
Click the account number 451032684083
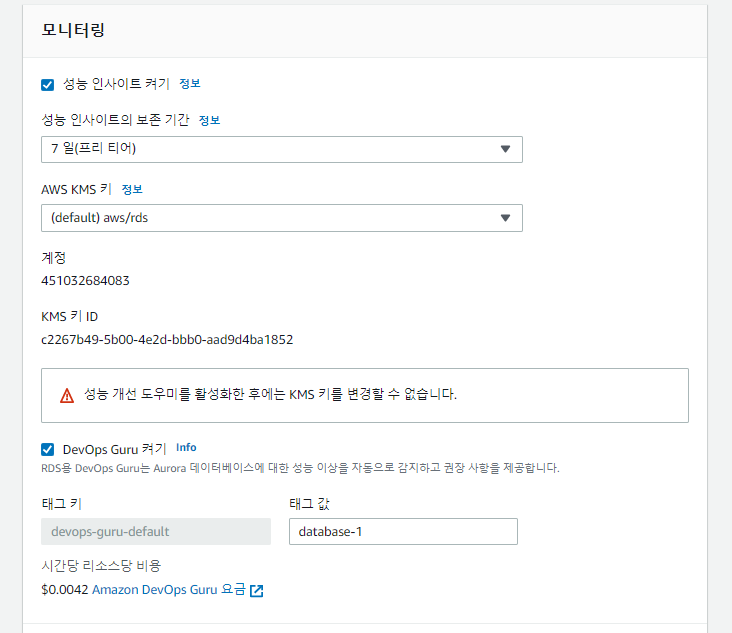pyautogui.click(x=85, y=281)
